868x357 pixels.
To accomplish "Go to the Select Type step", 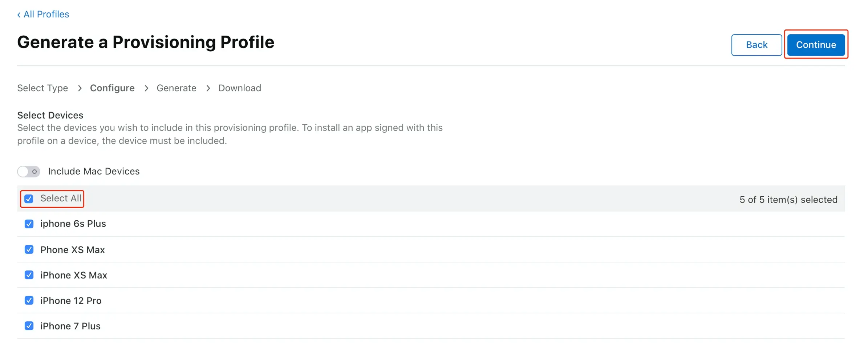I will point(42,88).
